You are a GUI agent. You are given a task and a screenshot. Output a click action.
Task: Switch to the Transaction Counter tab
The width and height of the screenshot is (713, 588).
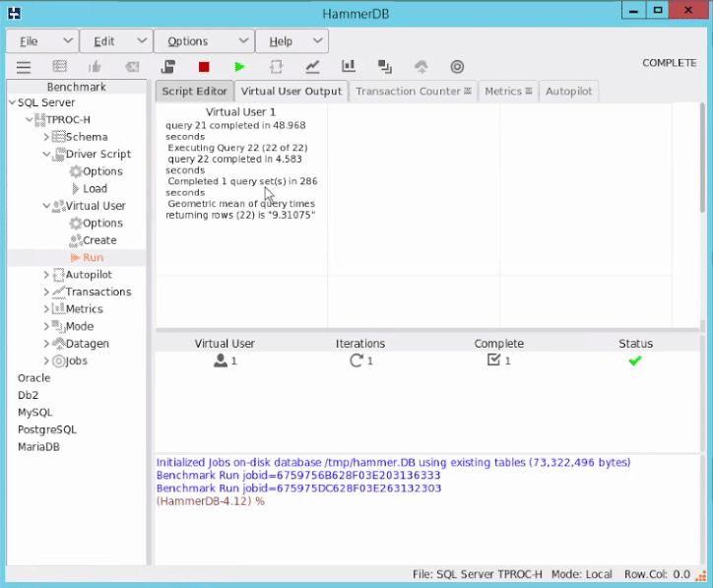414,92
